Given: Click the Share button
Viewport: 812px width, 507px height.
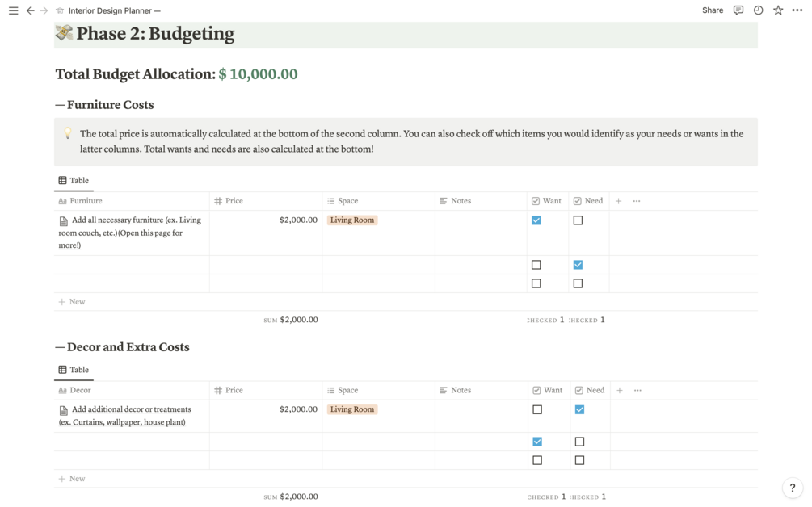Looking at the screenshot, I should 713,10.
